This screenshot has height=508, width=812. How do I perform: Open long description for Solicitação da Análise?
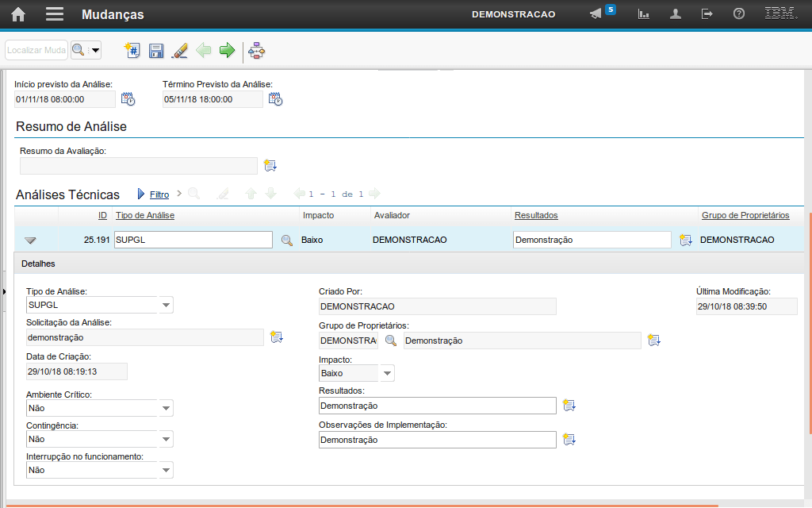[277, 337]
